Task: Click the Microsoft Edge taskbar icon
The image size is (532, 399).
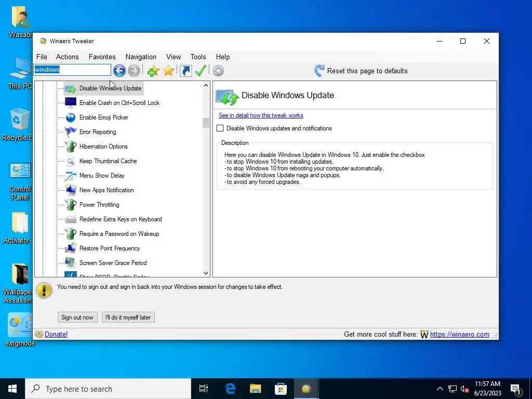Action: (x=230, y=389)
